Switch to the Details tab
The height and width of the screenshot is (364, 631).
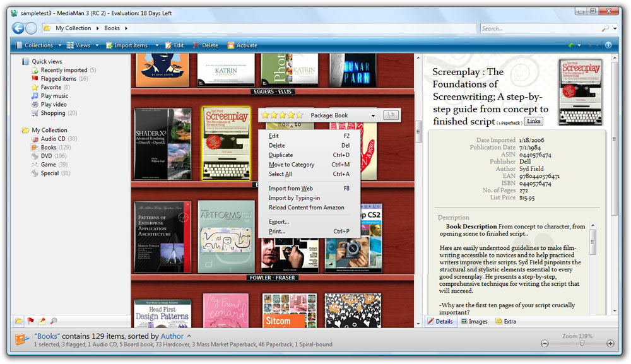[x=440, y=321]
